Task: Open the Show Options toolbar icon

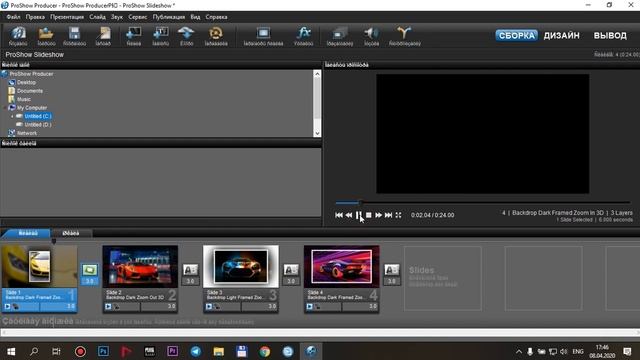Action: pos(340,36)
